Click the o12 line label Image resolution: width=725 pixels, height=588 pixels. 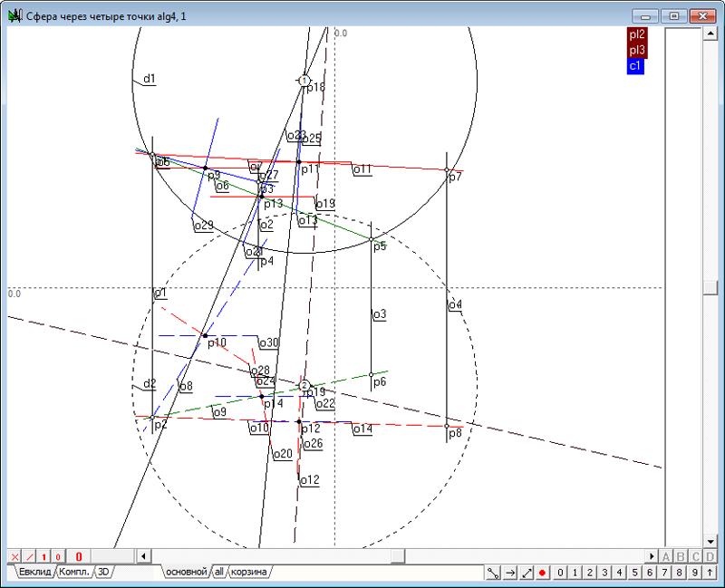coord(310,480)
